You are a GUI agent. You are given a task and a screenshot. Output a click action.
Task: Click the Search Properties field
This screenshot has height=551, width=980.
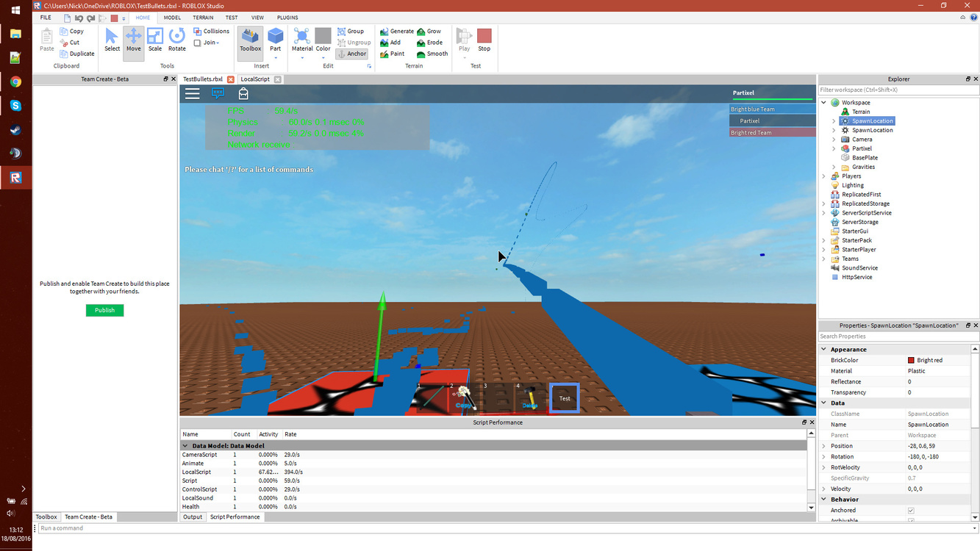coord(898,336)
